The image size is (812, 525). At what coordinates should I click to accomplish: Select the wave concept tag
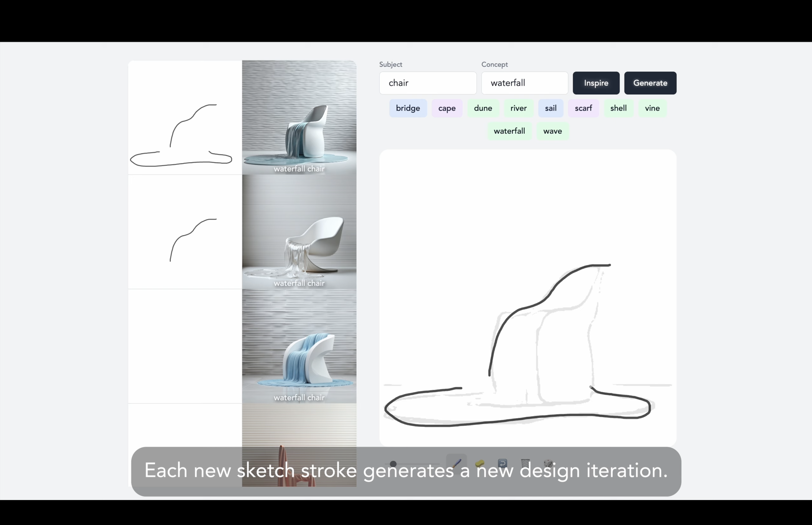tap(552, 131)
